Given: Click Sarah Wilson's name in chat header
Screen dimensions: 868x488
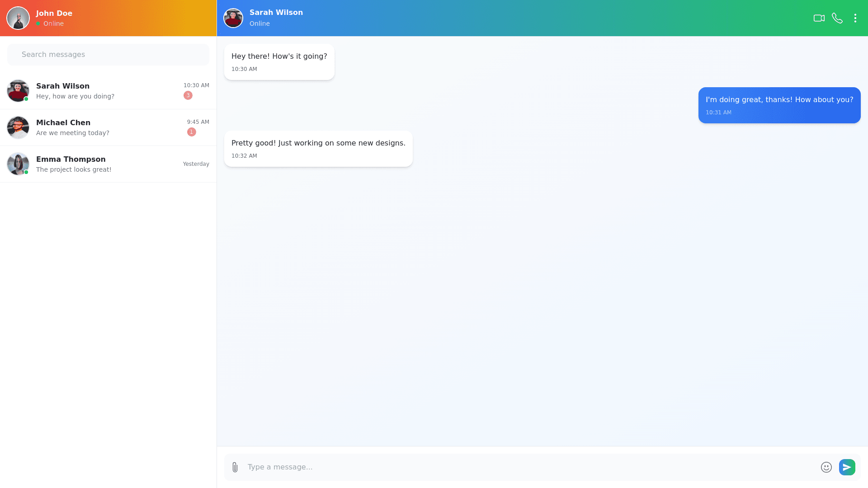Looking at the screenshot, I should pyautogui.click(x=276, y=13).
